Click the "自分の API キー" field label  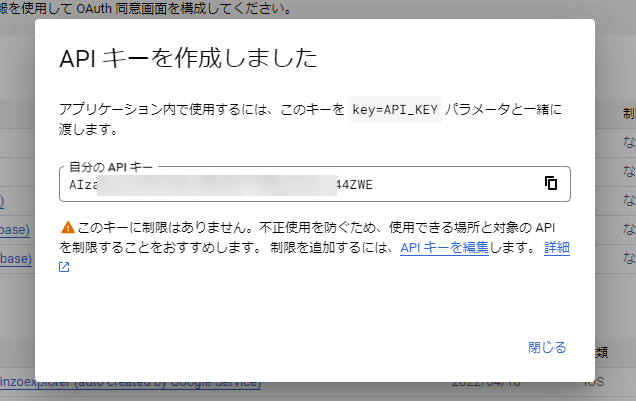[111, 167]
